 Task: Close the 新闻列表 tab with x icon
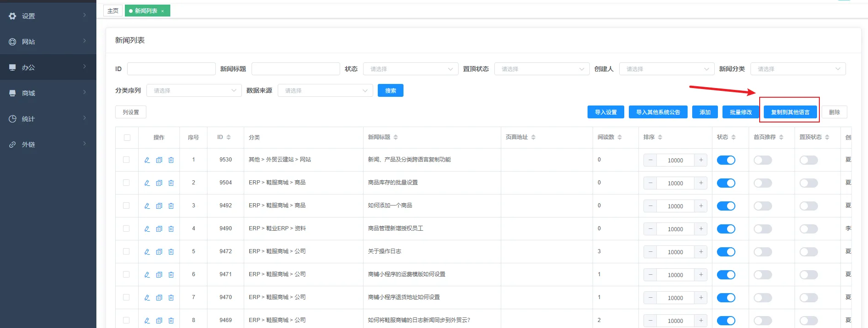coord(162,11)
